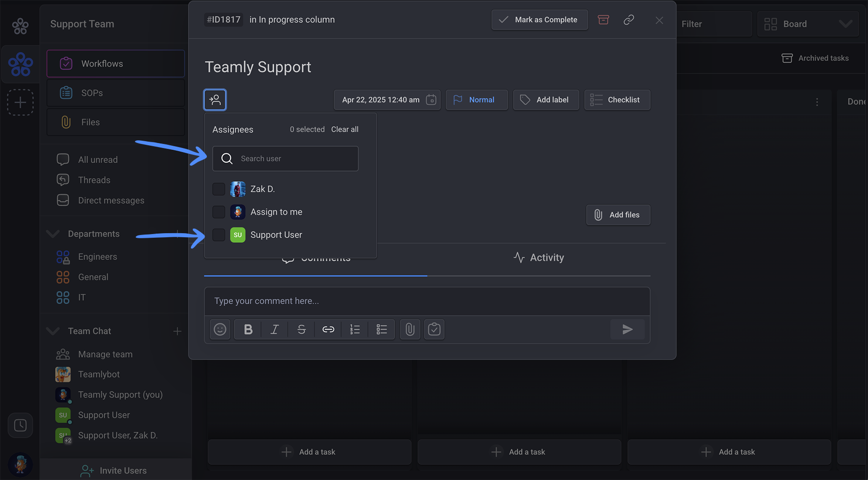Image resolution: width=868 pixels, height=480 pixels.
Task: Insert numbered list in comment
Action: click(x=355, y=329)
